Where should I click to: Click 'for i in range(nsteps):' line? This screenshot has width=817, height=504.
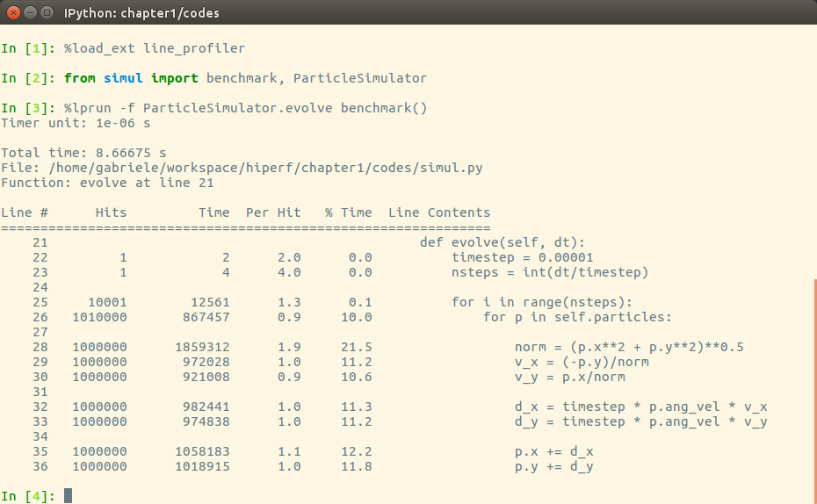pyautogui.click(x=542, y=302)
